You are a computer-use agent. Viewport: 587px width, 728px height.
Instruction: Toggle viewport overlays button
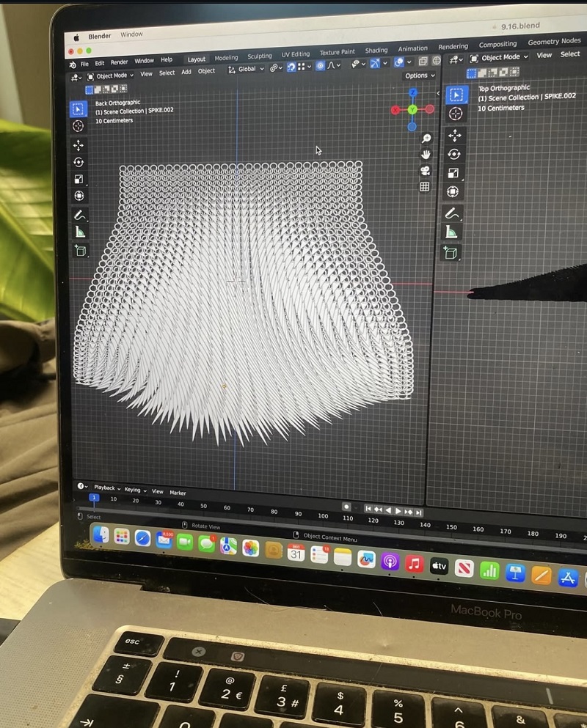[398, 62]
